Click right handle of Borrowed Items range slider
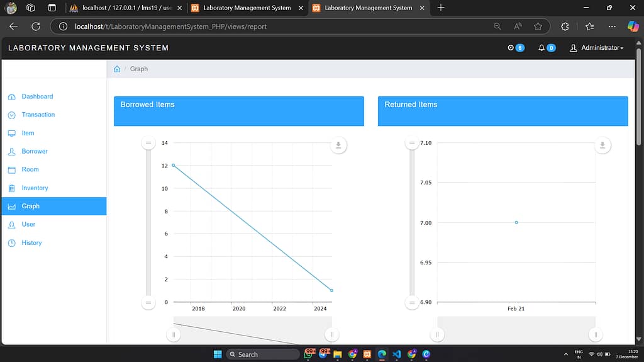This screenshot has height=362, width=644. click(x=332, y=335)
